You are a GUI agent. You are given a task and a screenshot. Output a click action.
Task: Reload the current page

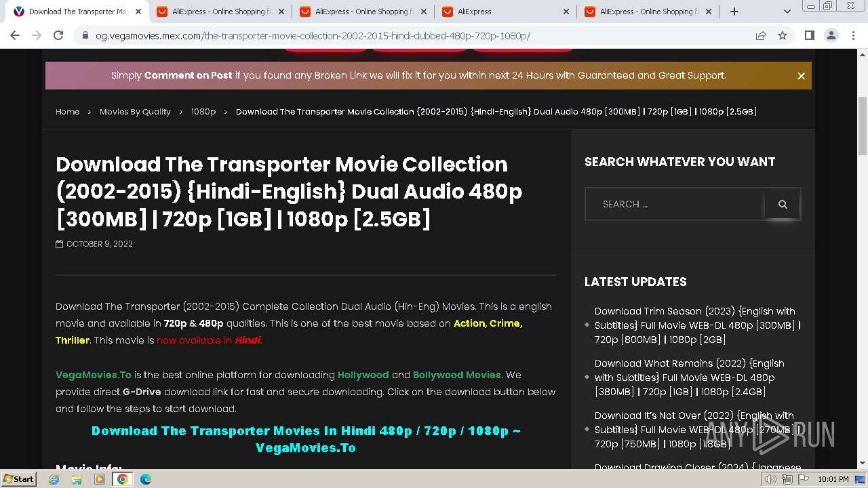coord(58,35)
